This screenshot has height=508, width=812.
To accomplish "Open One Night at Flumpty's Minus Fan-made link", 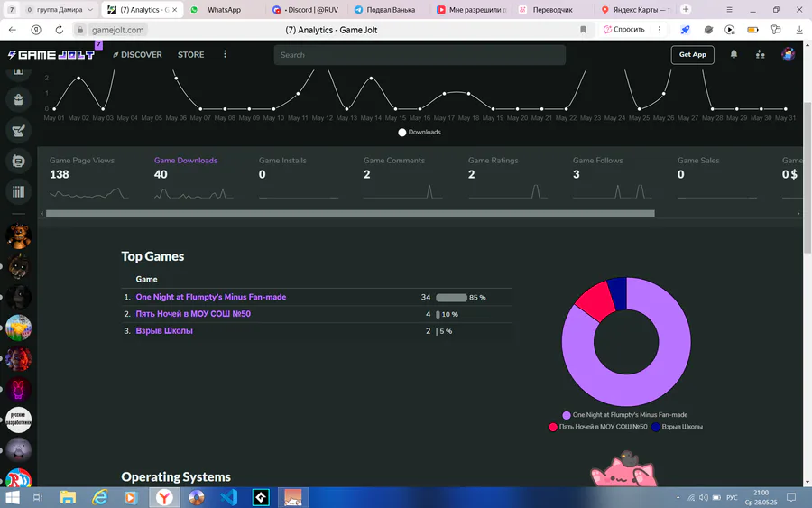I will pyautogui.click(x=211, y=297).
